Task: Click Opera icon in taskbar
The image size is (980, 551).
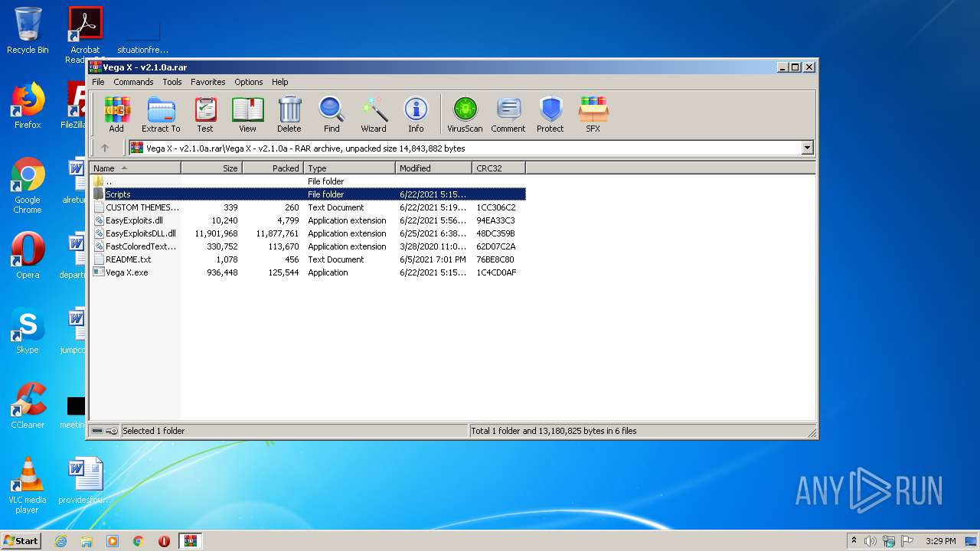Action: coord(164,541)
